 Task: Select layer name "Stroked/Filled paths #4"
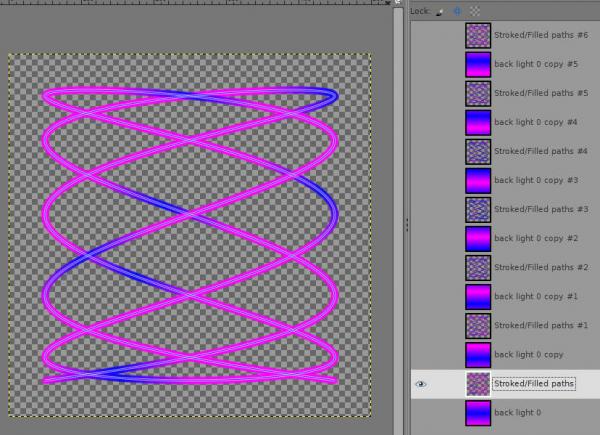click(x=541, y=152)
